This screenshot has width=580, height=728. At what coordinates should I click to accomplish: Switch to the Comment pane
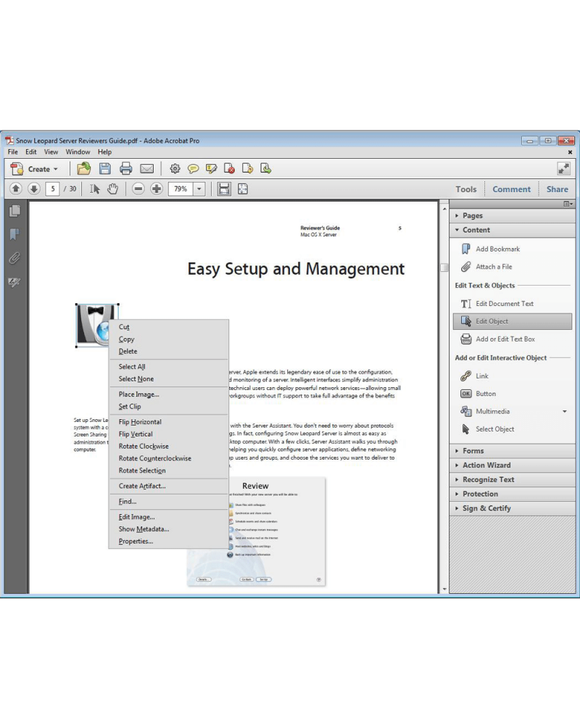click(x=511, y=189)
